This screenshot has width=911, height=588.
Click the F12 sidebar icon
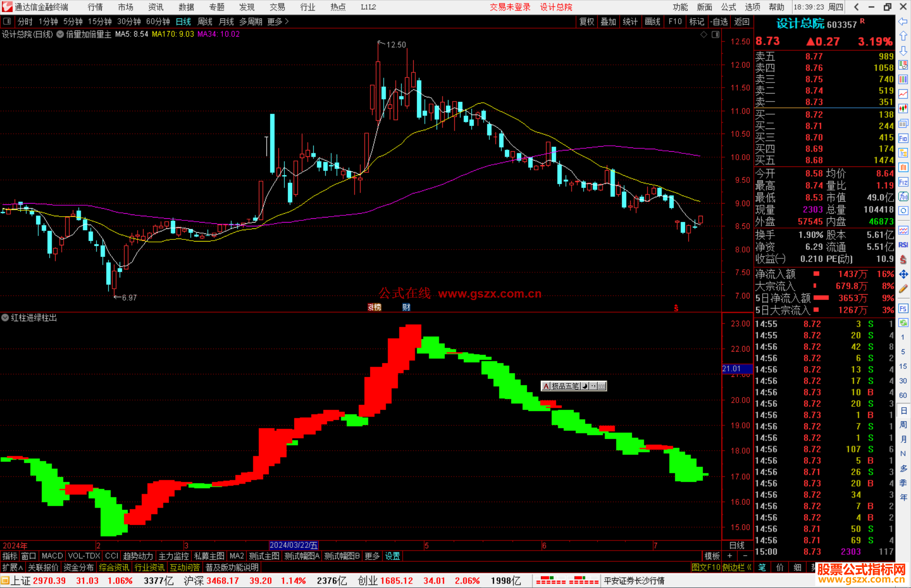tap(903, 182)
